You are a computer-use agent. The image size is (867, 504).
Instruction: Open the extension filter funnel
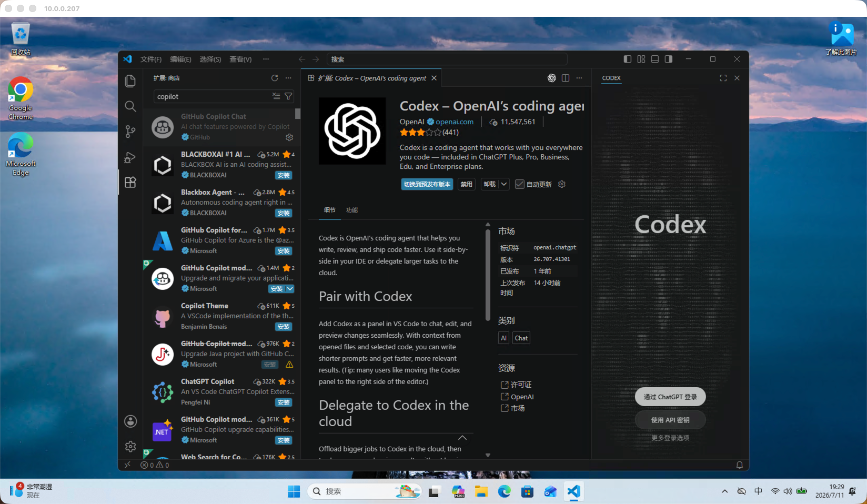point(288,96)
